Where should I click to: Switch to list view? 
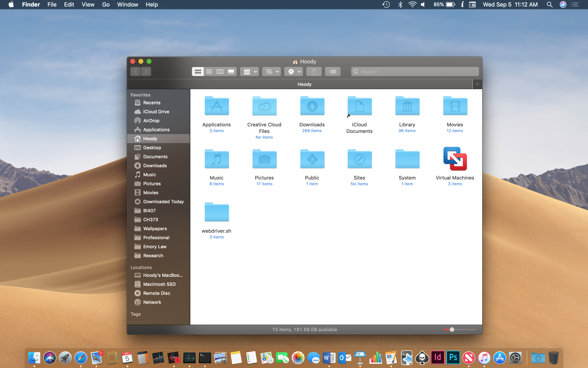coord(209,72)
